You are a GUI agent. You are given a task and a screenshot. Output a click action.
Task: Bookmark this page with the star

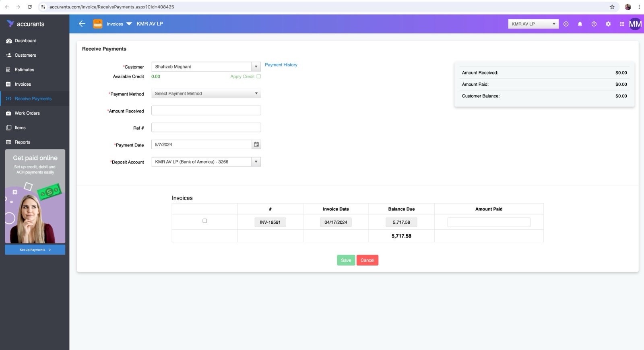pos(612,7)
